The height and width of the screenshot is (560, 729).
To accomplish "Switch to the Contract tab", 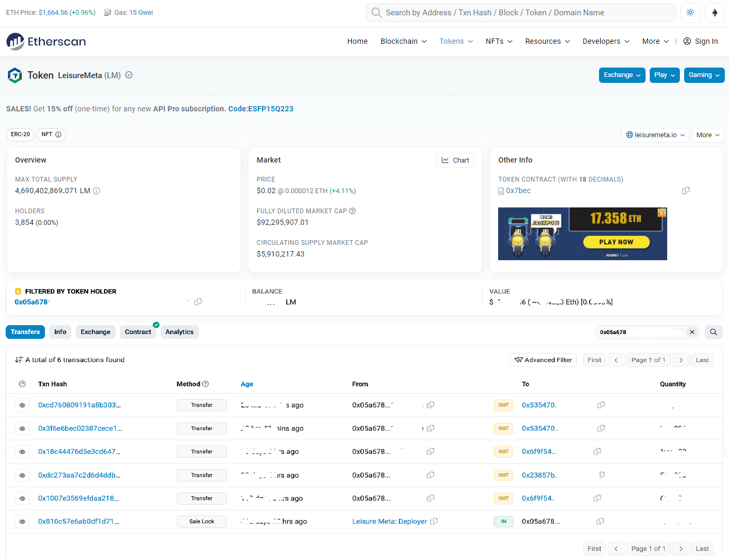I will click(138, 332).
